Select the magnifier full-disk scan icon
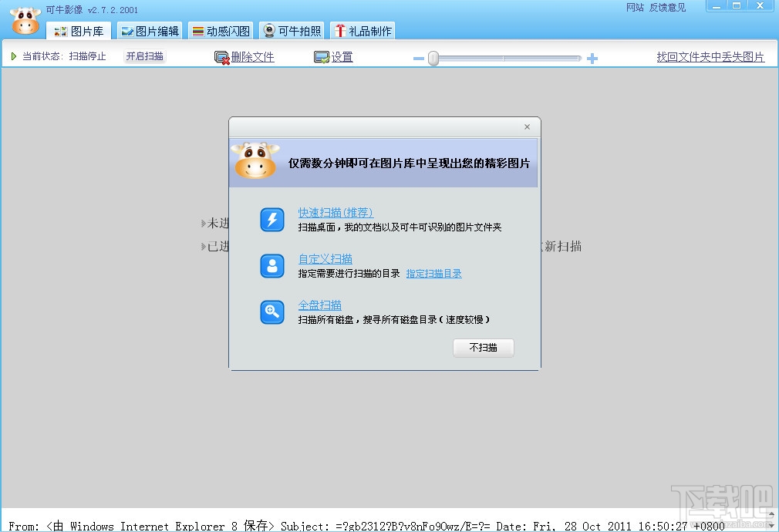This screenshot has width=779, height=532. [x=271, y=313]
